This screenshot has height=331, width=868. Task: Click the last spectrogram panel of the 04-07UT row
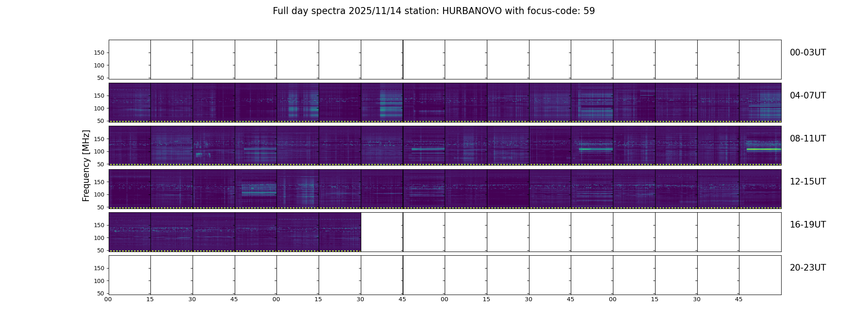(x=760, y=103)
